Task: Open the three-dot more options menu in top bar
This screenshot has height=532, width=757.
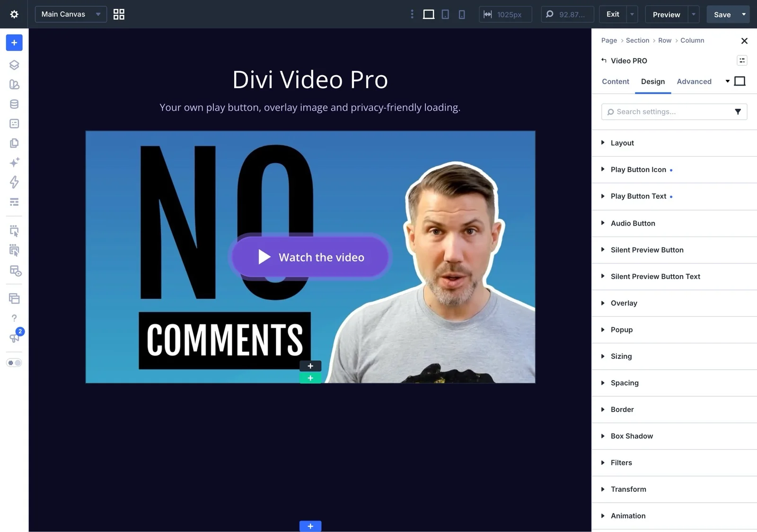Action: click(x=412, y=14)
